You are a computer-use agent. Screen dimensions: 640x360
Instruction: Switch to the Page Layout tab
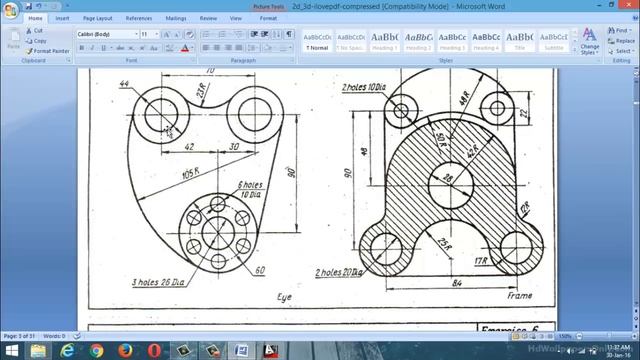[x=98, y=18]
